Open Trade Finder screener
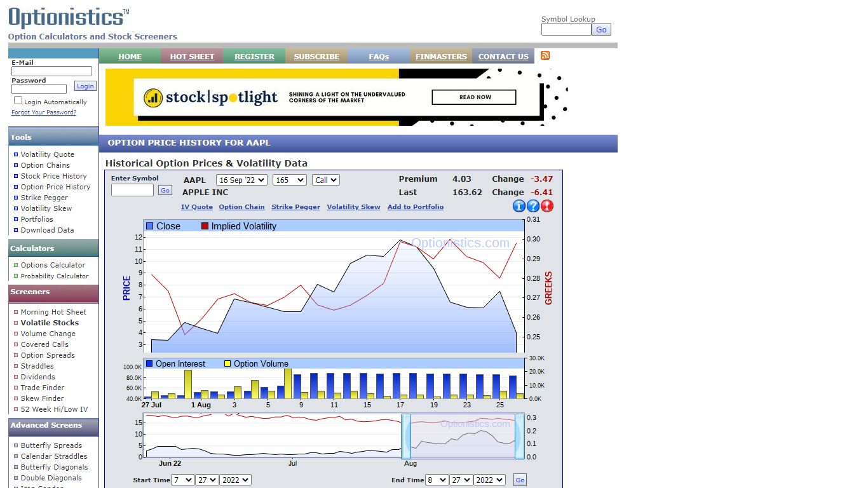Viewport: 868px width, 488px height. [x=43, y=388]
